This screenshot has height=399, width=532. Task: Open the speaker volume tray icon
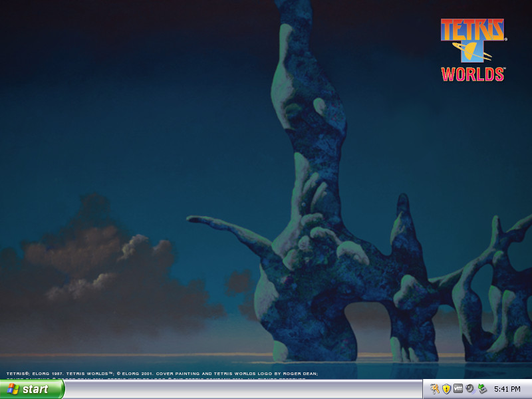point(470,389)
